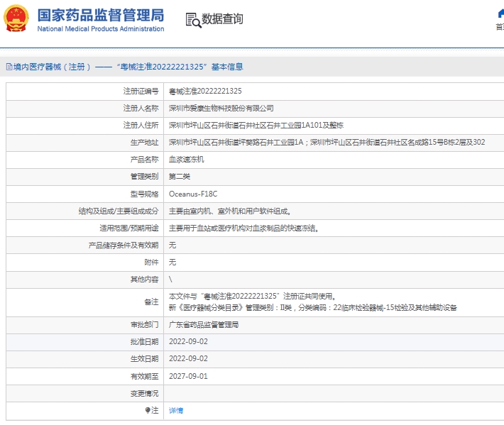Image resolution: width=504 pixels, height=425 pixels.
Task: Click the 变更情况 label
Action: 144,394
